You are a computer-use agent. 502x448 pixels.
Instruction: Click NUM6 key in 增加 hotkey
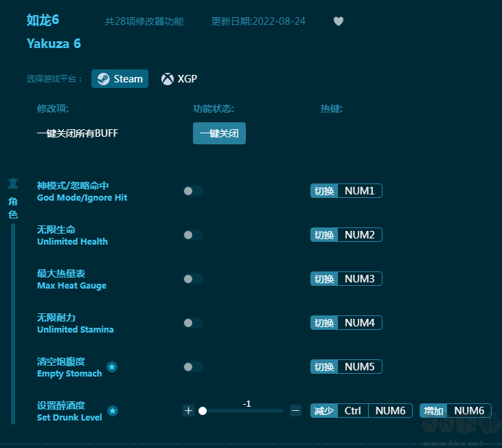coord(469,410)
